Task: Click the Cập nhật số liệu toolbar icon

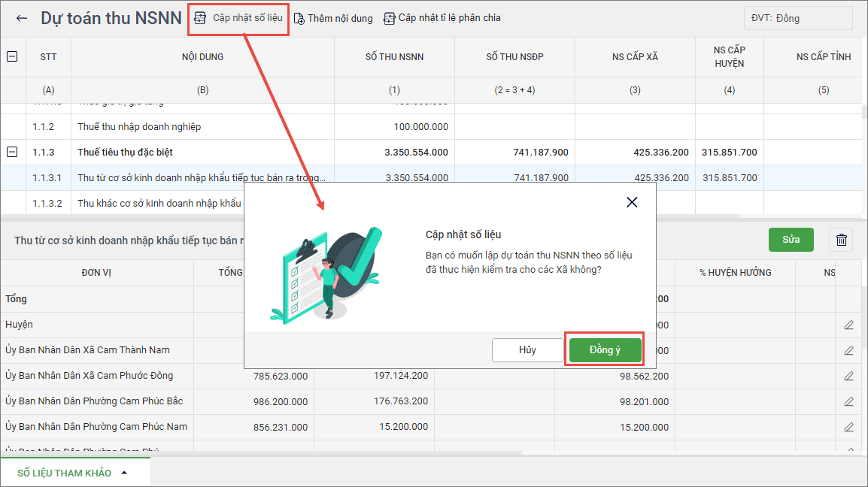Action: click(200, 18)
